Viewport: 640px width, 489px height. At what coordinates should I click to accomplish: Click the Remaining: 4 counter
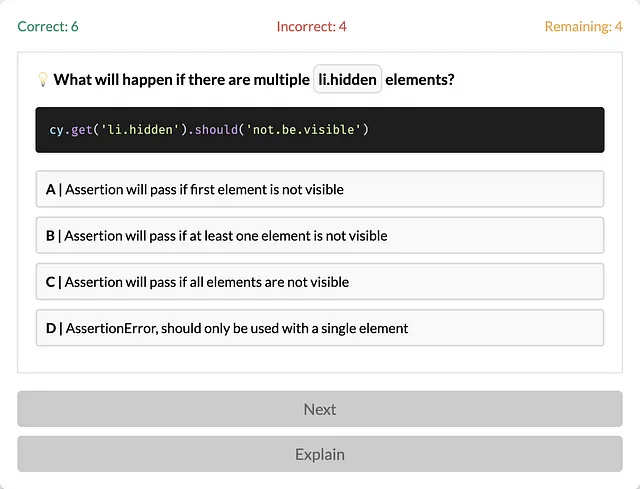(583, 27)
